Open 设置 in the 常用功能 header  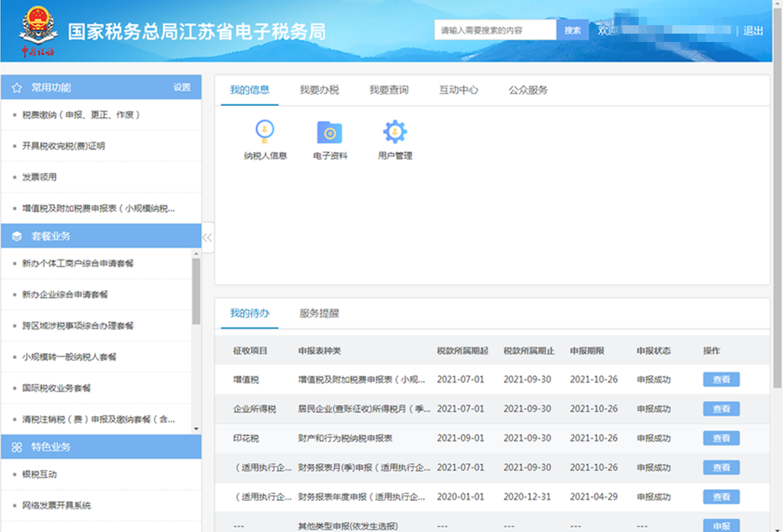pos(182,87)
